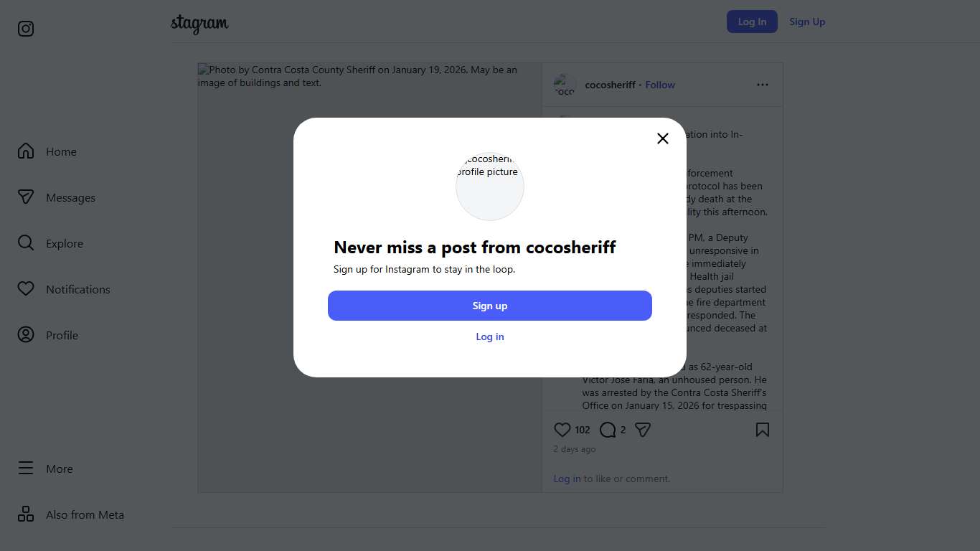Click the share post paper-plane icon
Viewport: 980px width, 551px height.
643,430
